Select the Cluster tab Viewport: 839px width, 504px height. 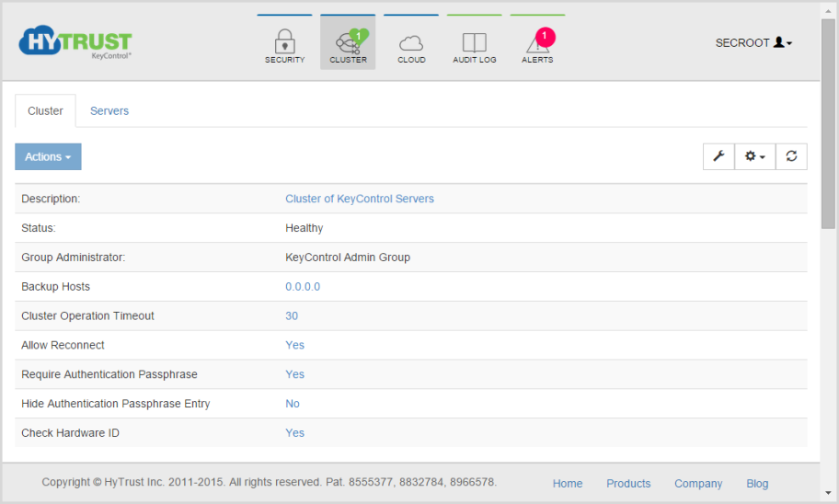pos(45,110)
